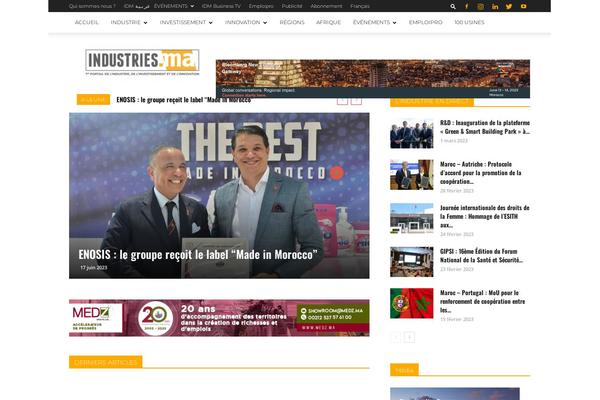Read Maroc – Autriche Protocole d'accord article
Screen dimensions: 600x400
[481, 173]
